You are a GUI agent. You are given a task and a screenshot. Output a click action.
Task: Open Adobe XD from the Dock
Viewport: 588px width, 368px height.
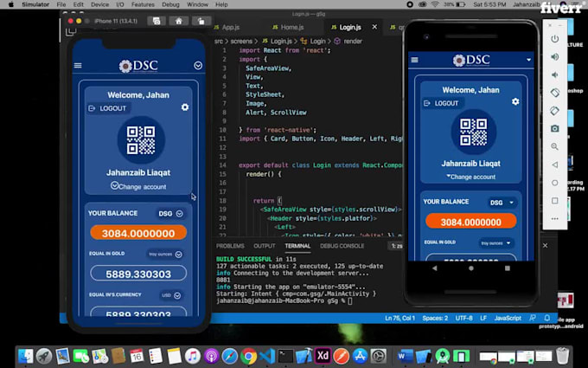click(323, 356)
